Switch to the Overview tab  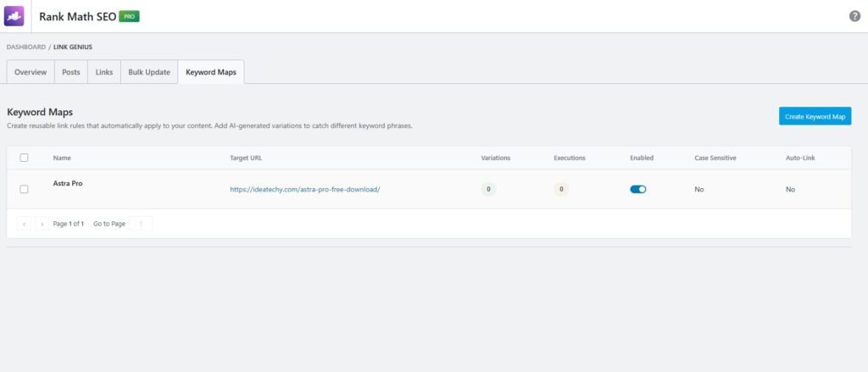(x=31, y=73)
